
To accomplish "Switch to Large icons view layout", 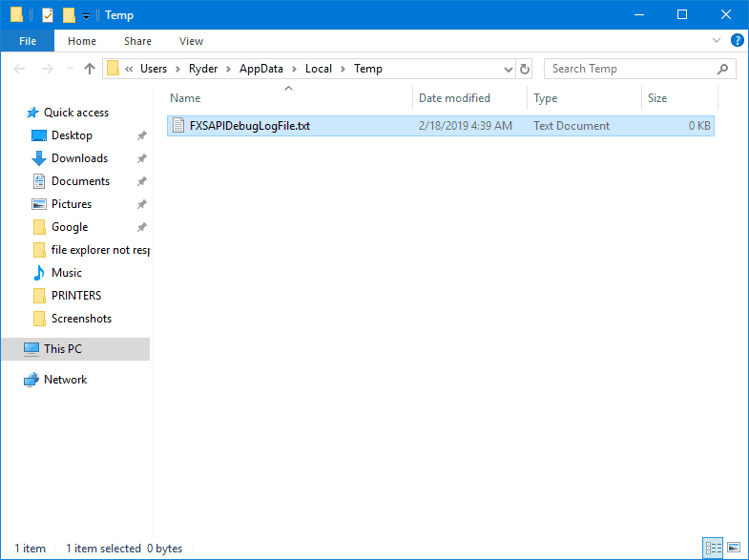I will click(733, 548).
